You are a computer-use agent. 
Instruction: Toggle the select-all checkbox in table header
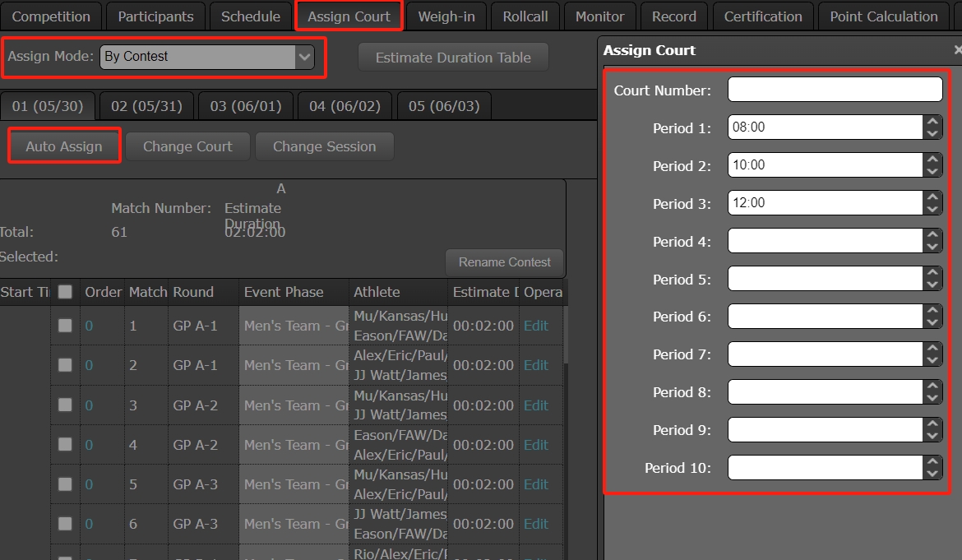(65, 292)
